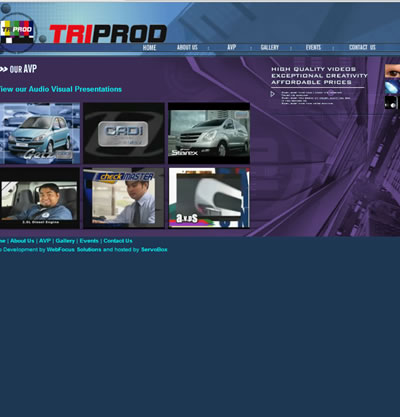Open the blue light thumbnail on right edge

[392, 87]
